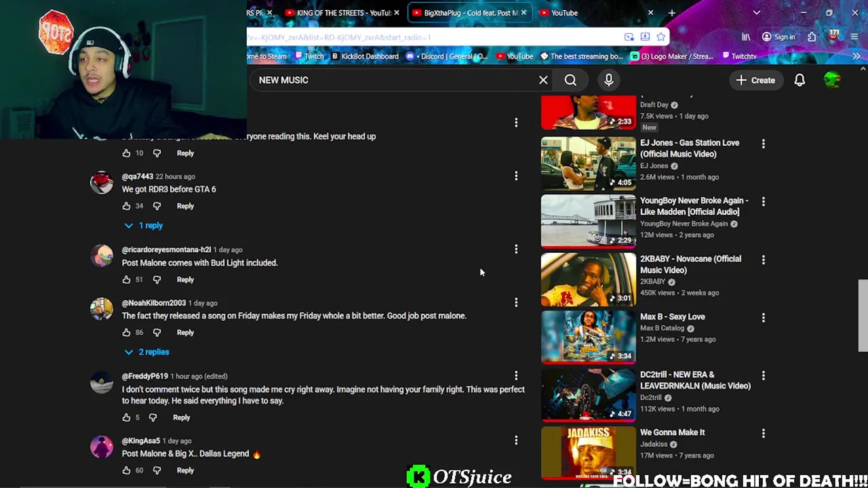The width and height of the screenshot is (868, 488).
Task: Open the KickBot Dashboard bookmark
Action: pos(365,56)
